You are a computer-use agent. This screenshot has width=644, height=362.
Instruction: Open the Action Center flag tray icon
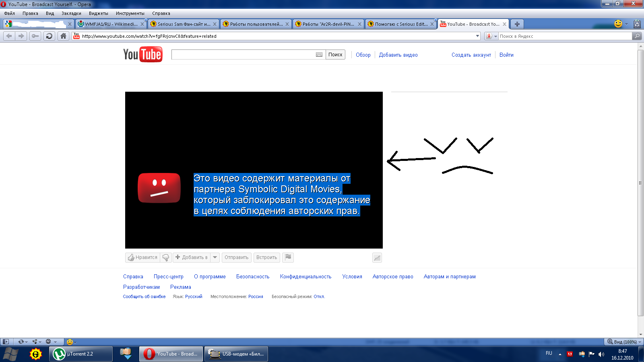click(591, 354)
